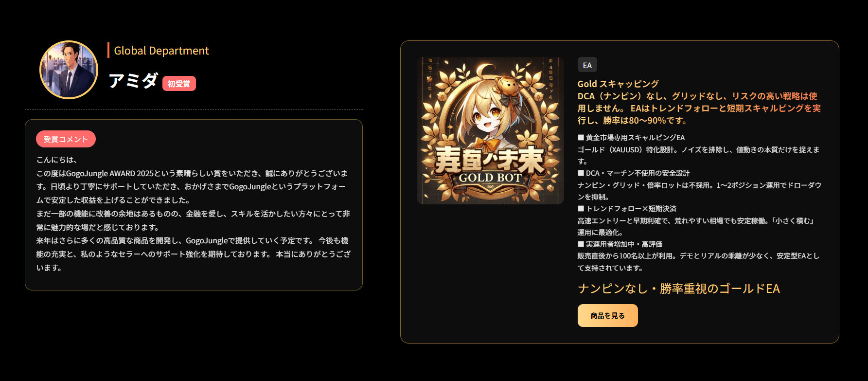This screenshot has width=868, height=381.
Task: Click the トレンドフォロー×短期決済 bullet square
Action: pos(581,208)
